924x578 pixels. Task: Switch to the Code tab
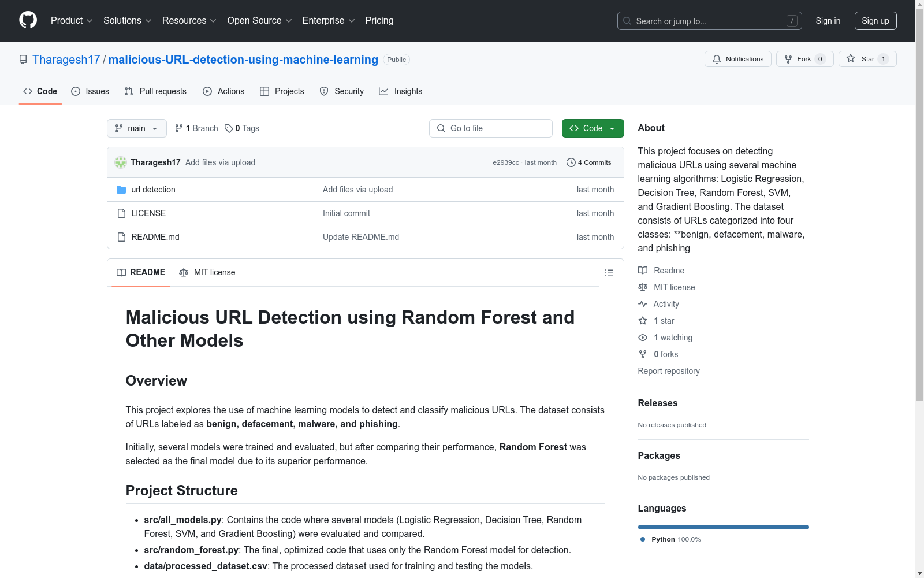tap(40, 91)
